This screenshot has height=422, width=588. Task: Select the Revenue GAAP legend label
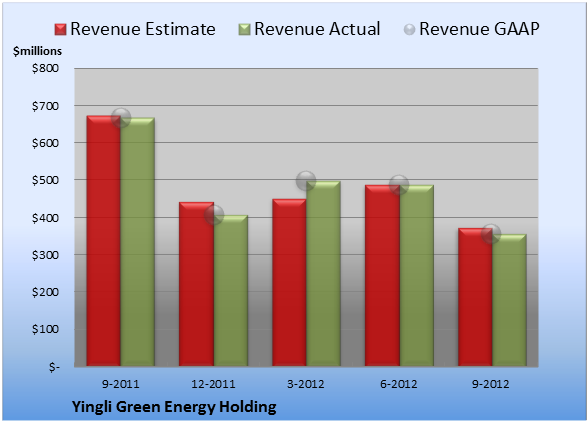click(x=479, y=29)
